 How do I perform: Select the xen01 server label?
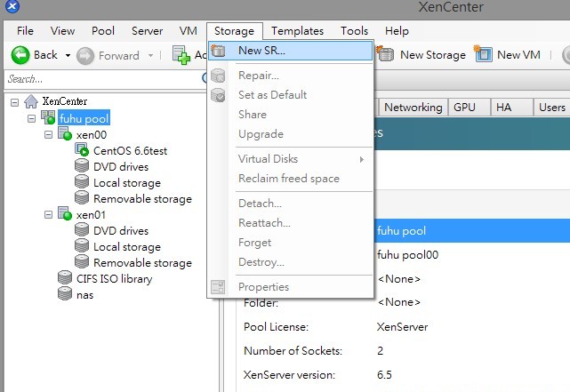[x=91, y=215]
